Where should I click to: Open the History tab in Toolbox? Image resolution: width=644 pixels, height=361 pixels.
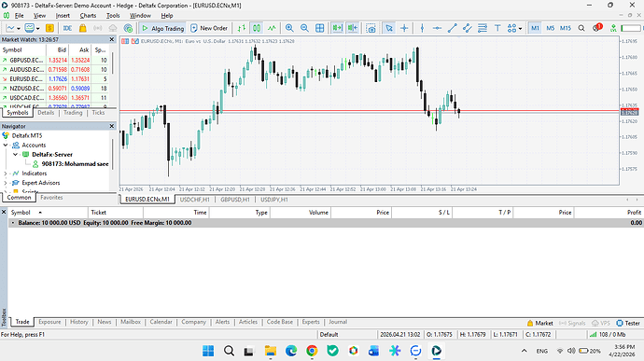(x=78, y=322)
